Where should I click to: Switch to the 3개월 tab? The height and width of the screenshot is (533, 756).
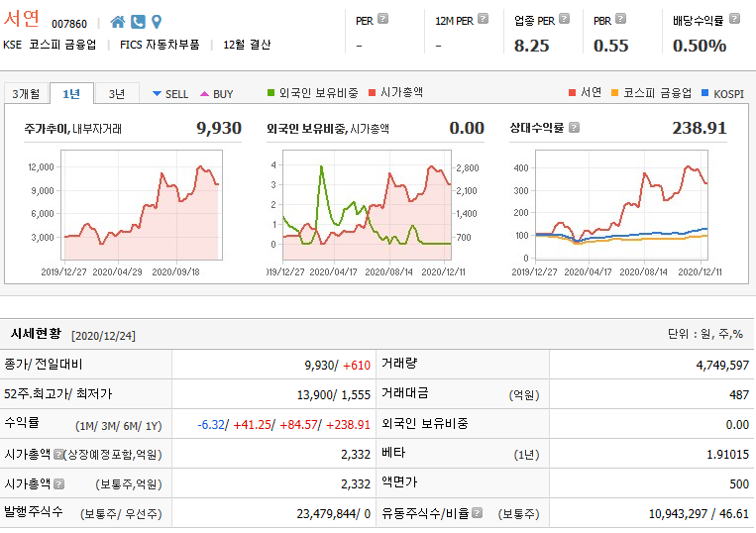(26, 93)
